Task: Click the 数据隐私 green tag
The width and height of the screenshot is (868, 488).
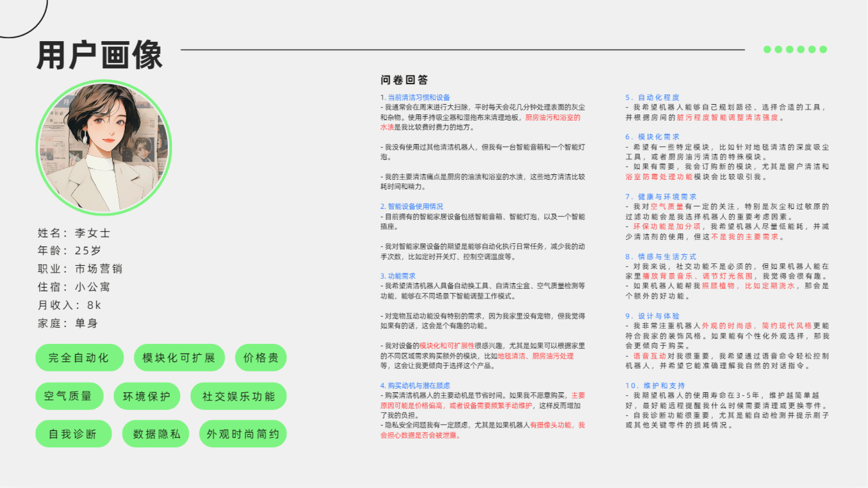Action: [x=156, y=434]
